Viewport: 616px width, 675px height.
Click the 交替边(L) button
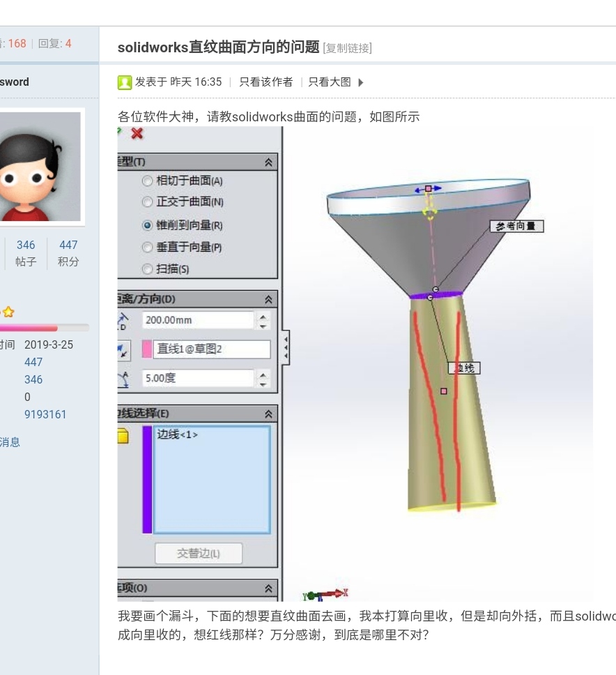pos(199,553)
